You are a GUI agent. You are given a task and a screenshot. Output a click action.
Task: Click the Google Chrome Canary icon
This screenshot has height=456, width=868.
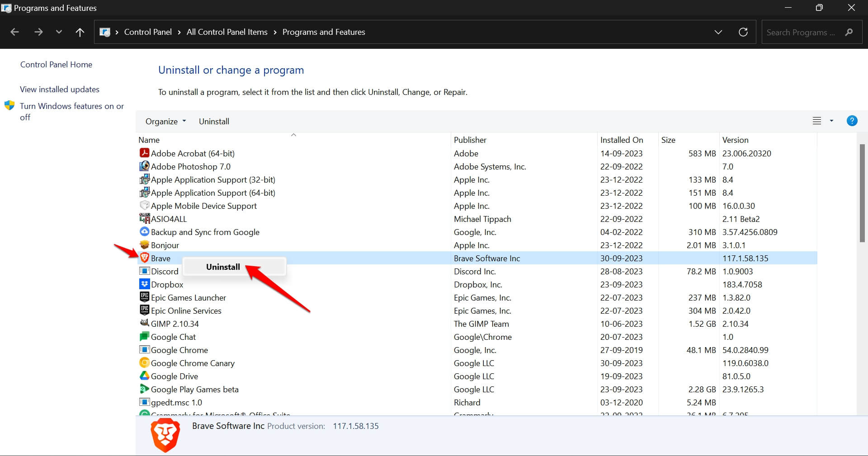(x=144, y=363)
